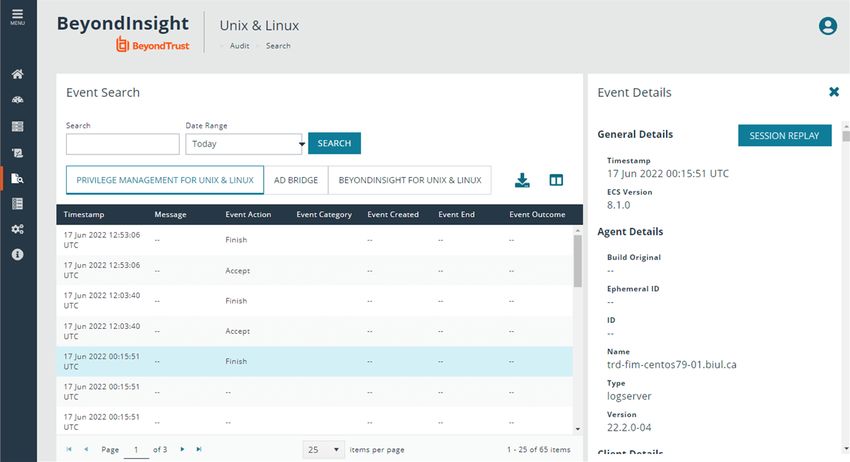Select highlighted 00:15:51 Finish row
This screenshot has height=462, width=850.
(314, 362)
